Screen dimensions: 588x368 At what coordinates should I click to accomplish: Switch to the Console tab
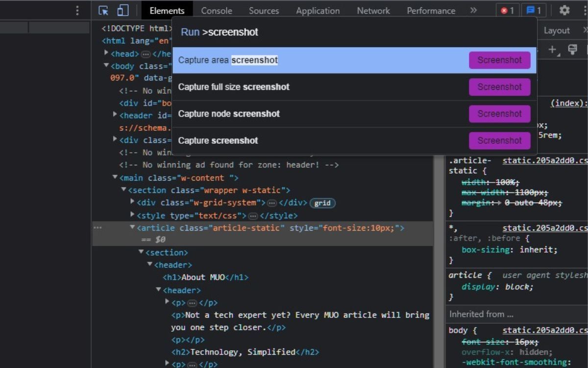[x=217, y=10]
